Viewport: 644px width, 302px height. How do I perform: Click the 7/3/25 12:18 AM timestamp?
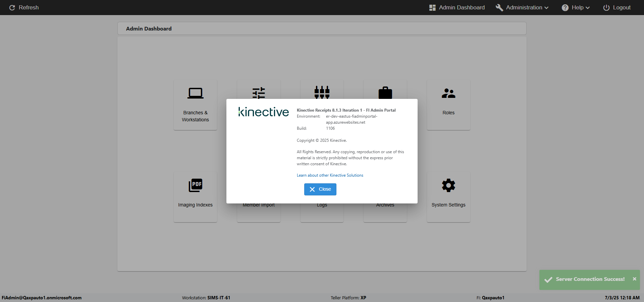[x=622, y=298]
